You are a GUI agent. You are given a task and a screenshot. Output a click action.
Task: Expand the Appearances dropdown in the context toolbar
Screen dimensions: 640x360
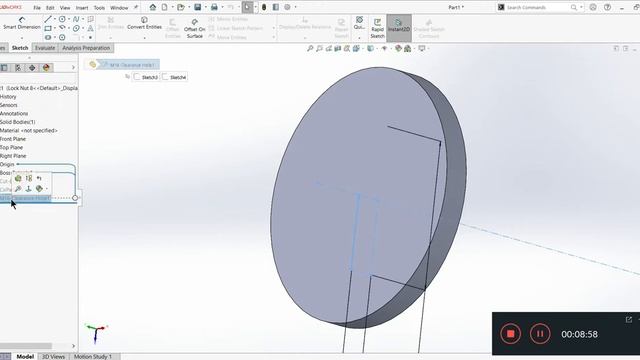tap(47, 189)
